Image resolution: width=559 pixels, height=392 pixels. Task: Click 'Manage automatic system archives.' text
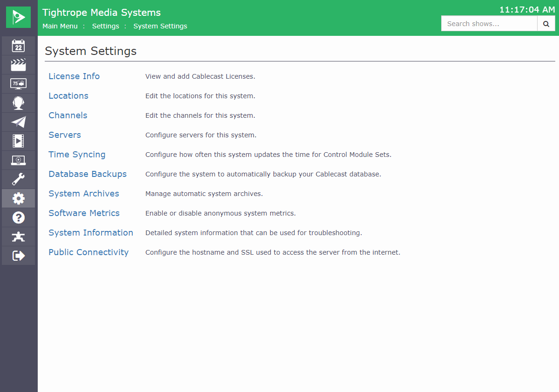pos(204,194)
